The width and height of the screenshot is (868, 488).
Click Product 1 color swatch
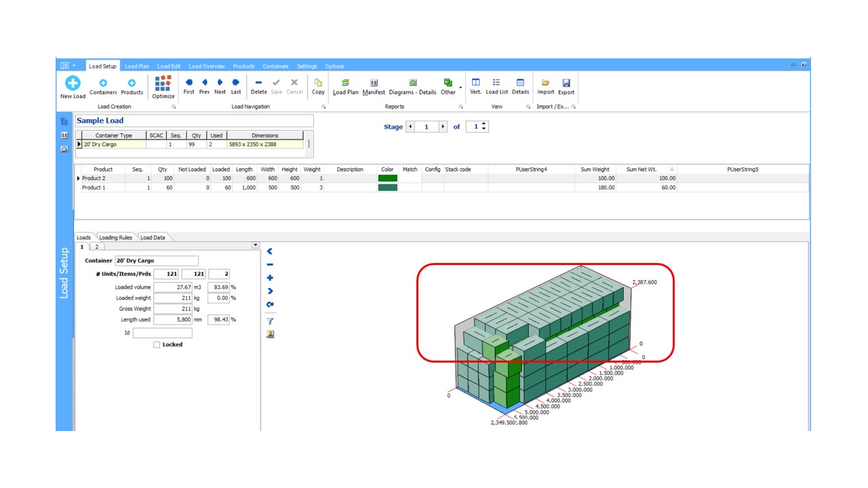tap(387, 188)
